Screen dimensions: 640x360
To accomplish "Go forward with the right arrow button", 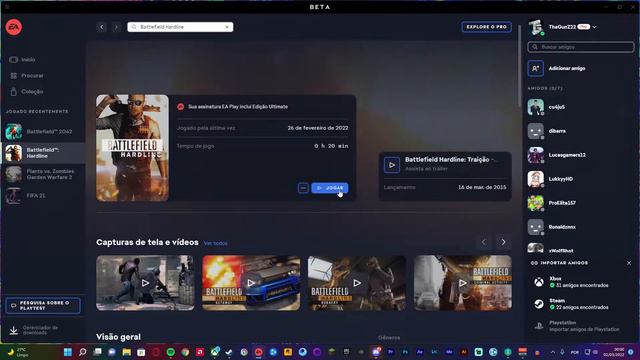I will [116, 27].
